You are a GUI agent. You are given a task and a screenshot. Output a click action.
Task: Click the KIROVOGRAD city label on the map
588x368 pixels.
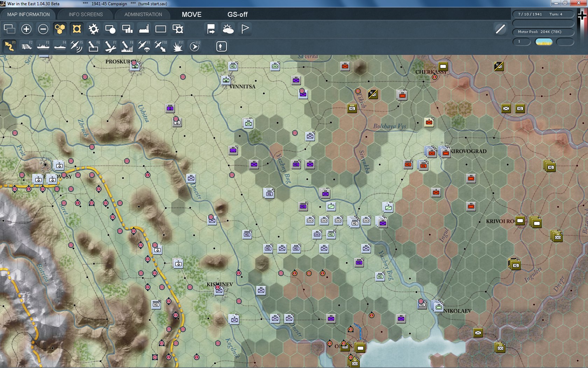[x=468, y=151]
